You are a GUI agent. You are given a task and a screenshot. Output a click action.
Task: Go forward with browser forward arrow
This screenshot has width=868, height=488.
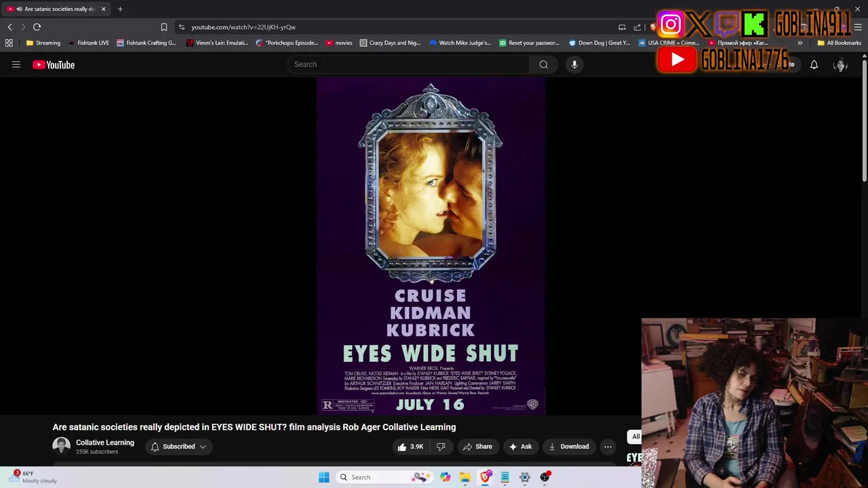[x=23, y=27]
